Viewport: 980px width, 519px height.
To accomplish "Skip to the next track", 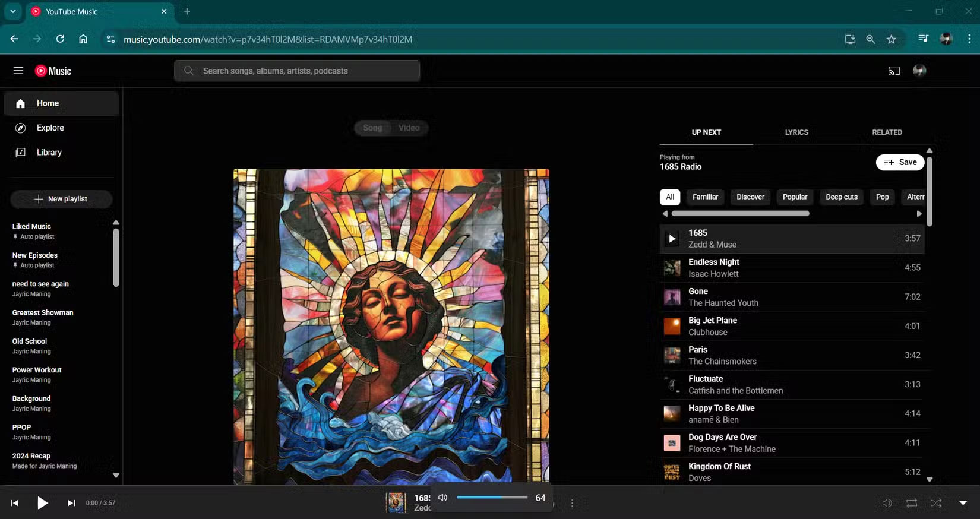I will tap(71, 503).
